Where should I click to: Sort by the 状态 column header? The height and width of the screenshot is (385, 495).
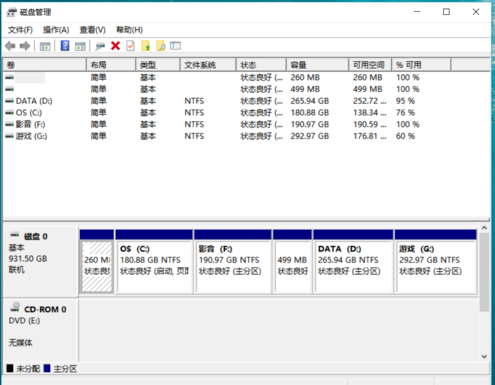click(x=261, y=65)
